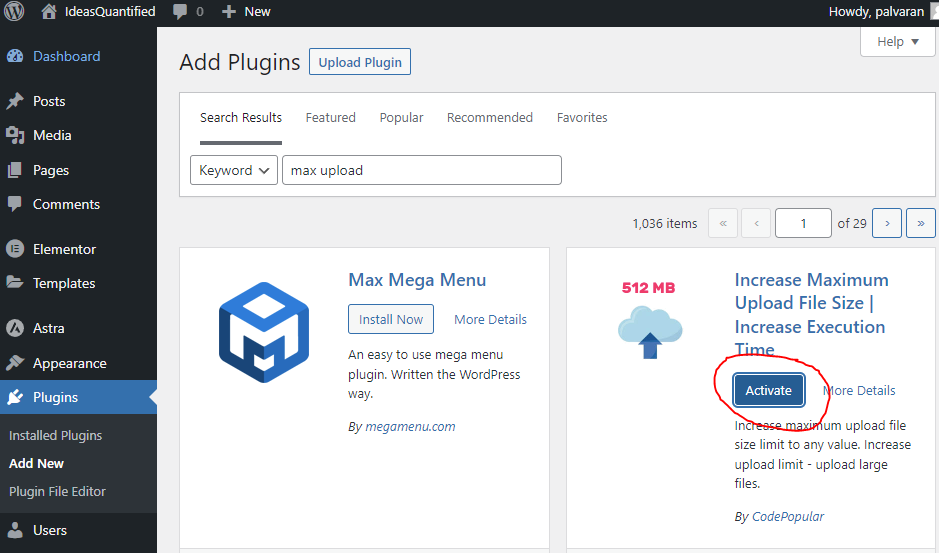Open the Astra menu label
Image resolution: width=939 pixels, height=553 pixels.
click(49, 328)
